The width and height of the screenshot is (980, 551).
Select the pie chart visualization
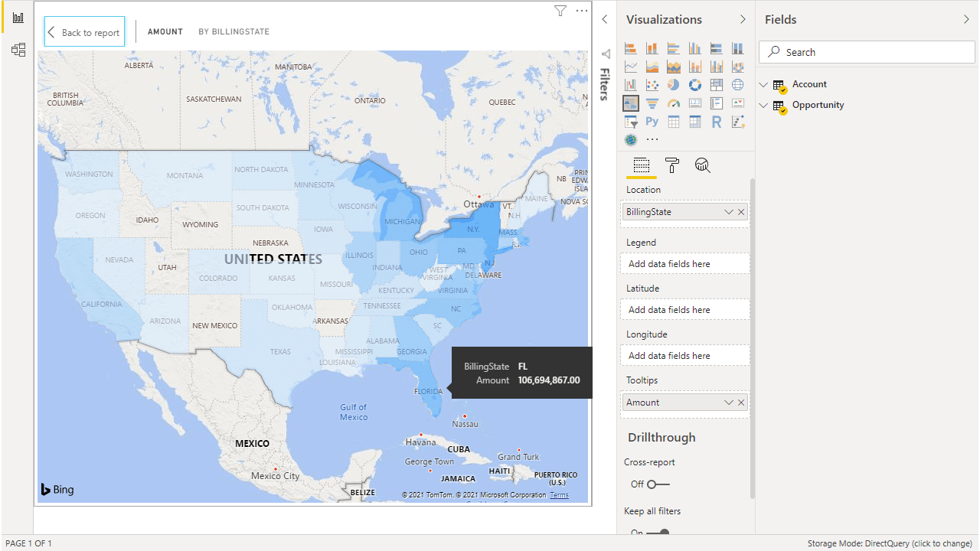click(674, 85)
